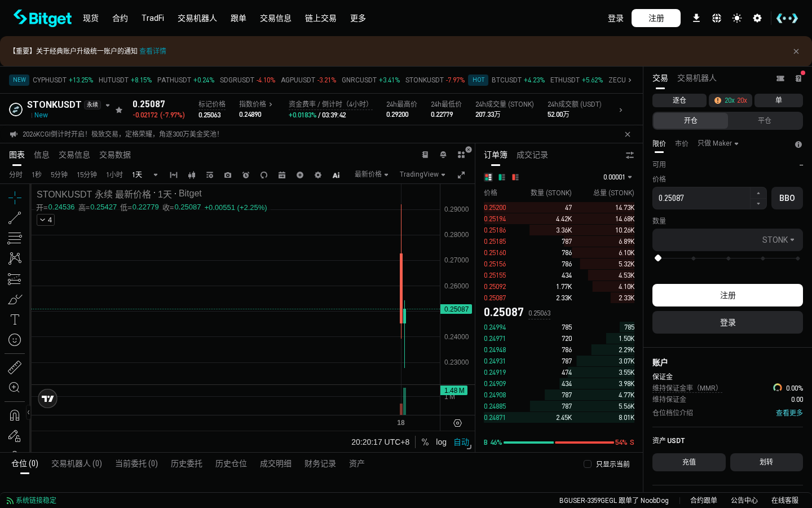Viewport: 812px width, 508px height.
Task: Select the 市价 market order tab
Action: tap(682, 143)
